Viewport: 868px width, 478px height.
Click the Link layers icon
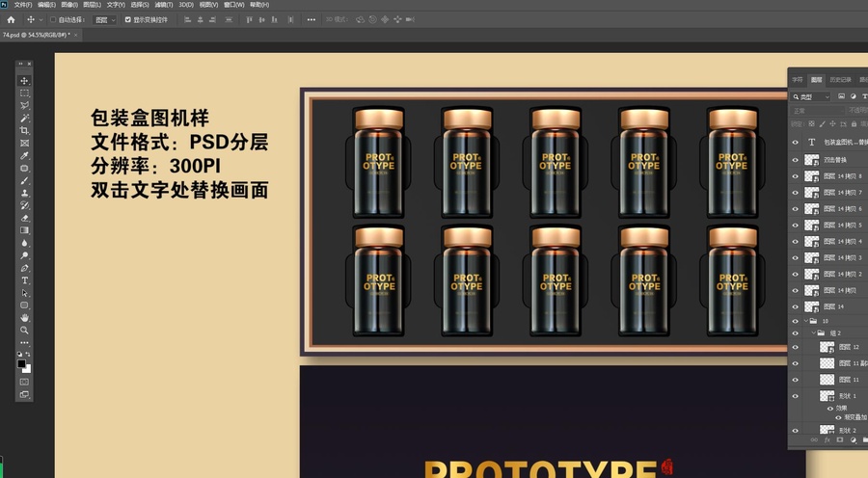814,440
